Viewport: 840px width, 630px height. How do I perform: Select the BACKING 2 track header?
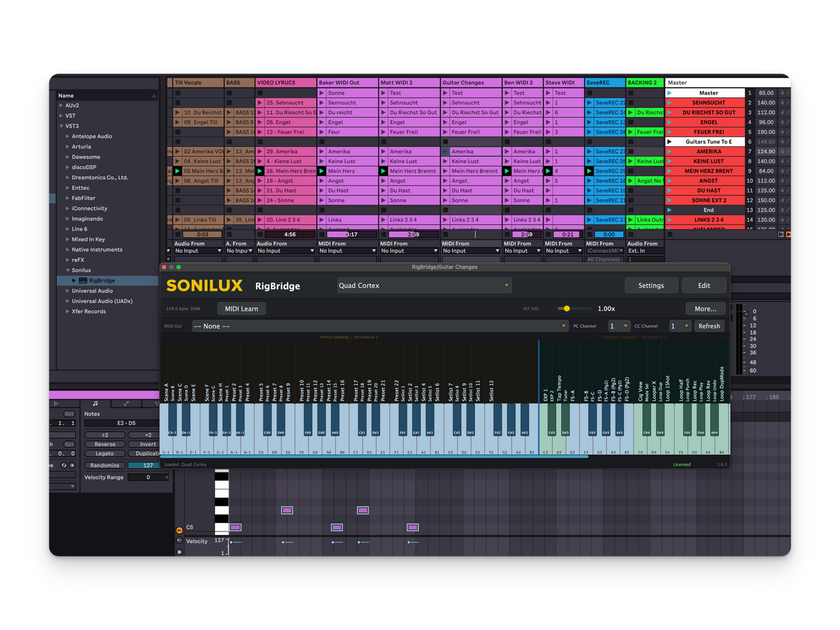pyautogui.click(x=645, y=83)
